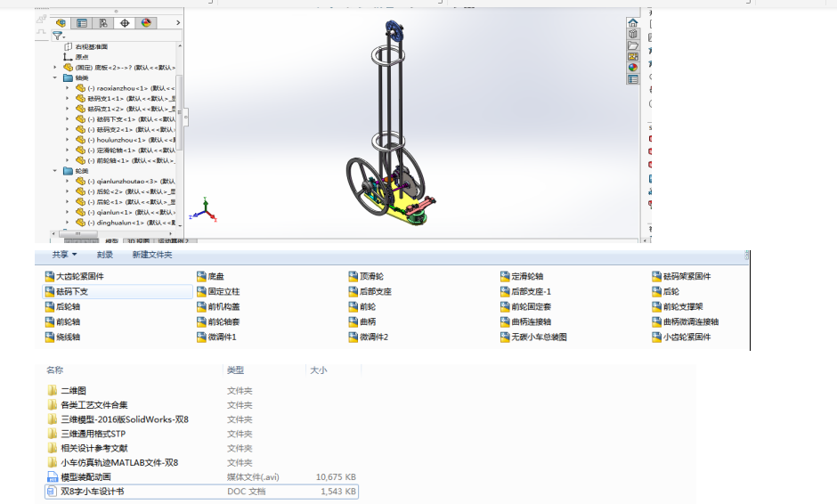The width and height of the screenshot is (837, 504).
Task: Select the 前轮轴<1> component in tree
Action: [126, 160]
